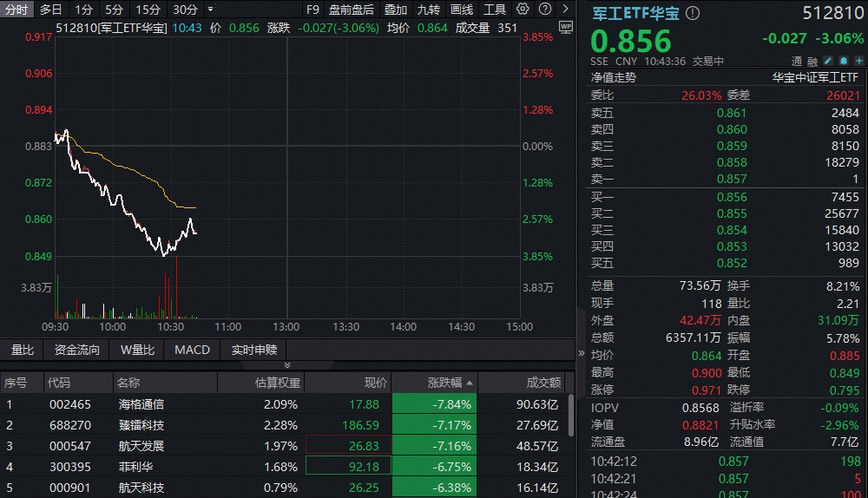
Task: Set a price alert with bell icon
Action: tap(842, 62)
